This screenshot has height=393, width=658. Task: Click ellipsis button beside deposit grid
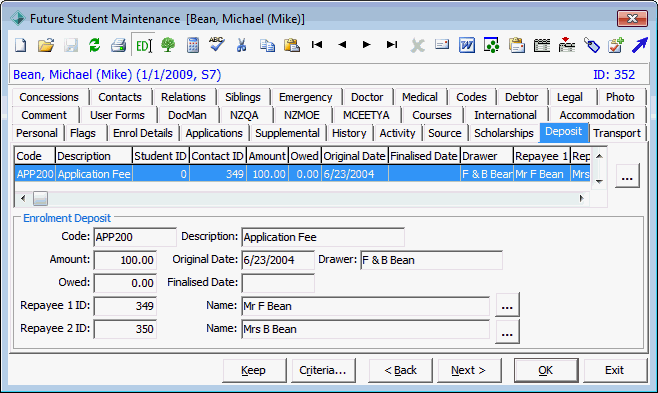627,175
